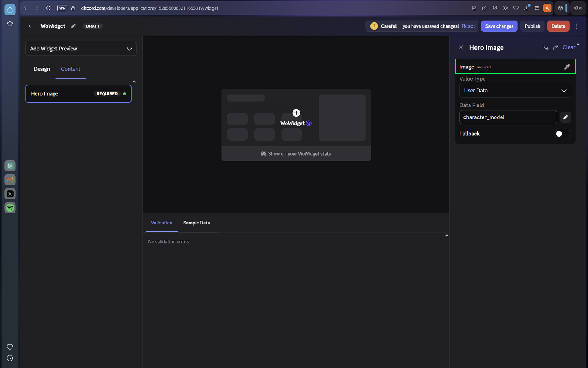Click the Publish button
The height and width of the screenshot is (368, 588).
532,26
